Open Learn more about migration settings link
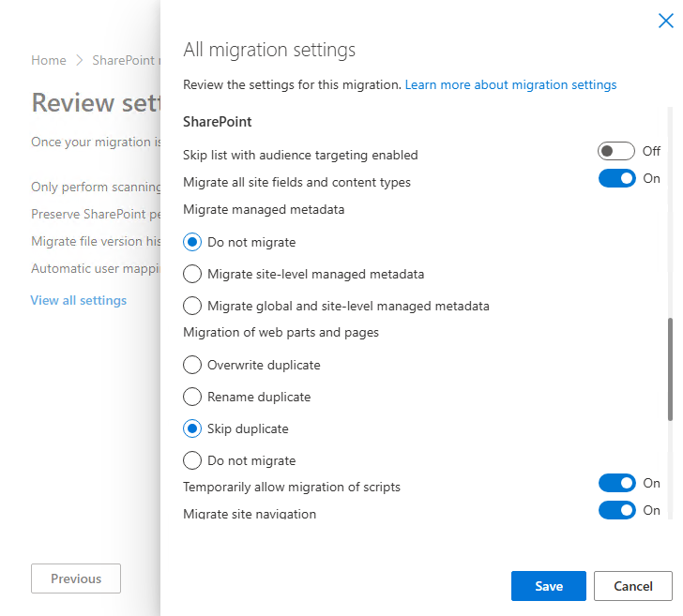The height and width of the screenshot is (616, 683). coord(510,84)
